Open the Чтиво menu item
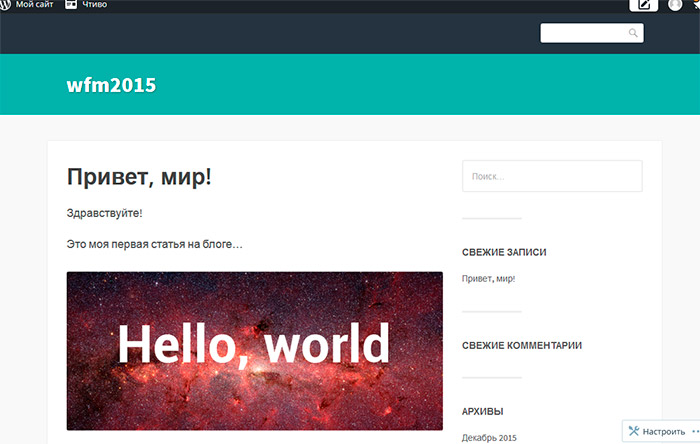The height and width of the screenshot is (444, 700). click(94, 4)
